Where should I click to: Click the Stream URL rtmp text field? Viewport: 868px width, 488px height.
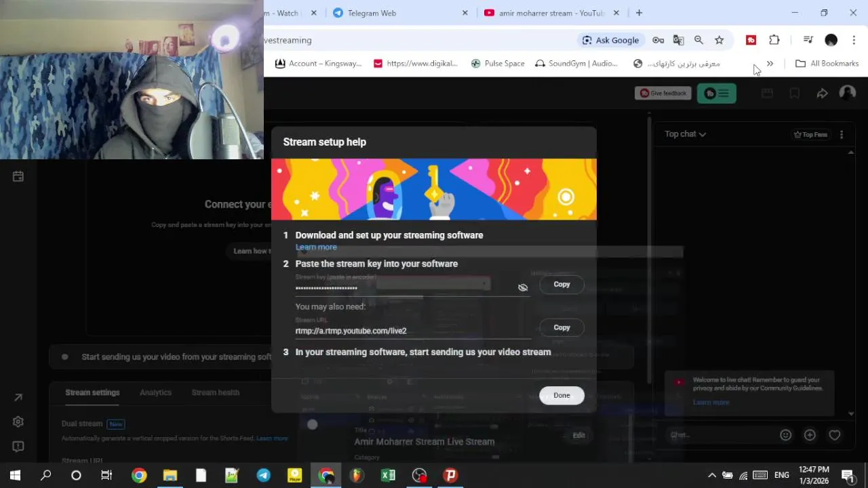412,331
